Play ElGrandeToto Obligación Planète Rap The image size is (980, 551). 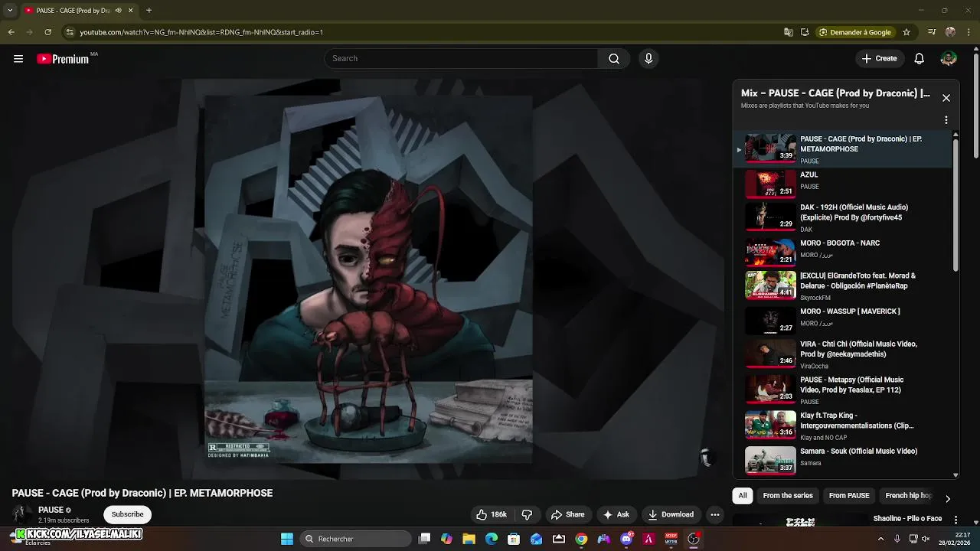[x=842, y=285]
